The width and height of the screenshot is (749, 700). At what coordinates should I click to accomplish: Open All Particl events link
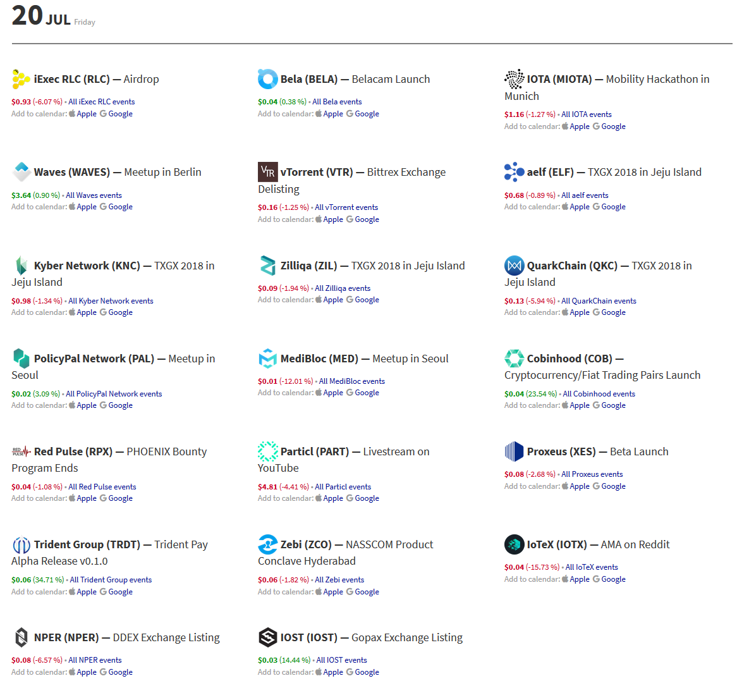click(343, 487)
